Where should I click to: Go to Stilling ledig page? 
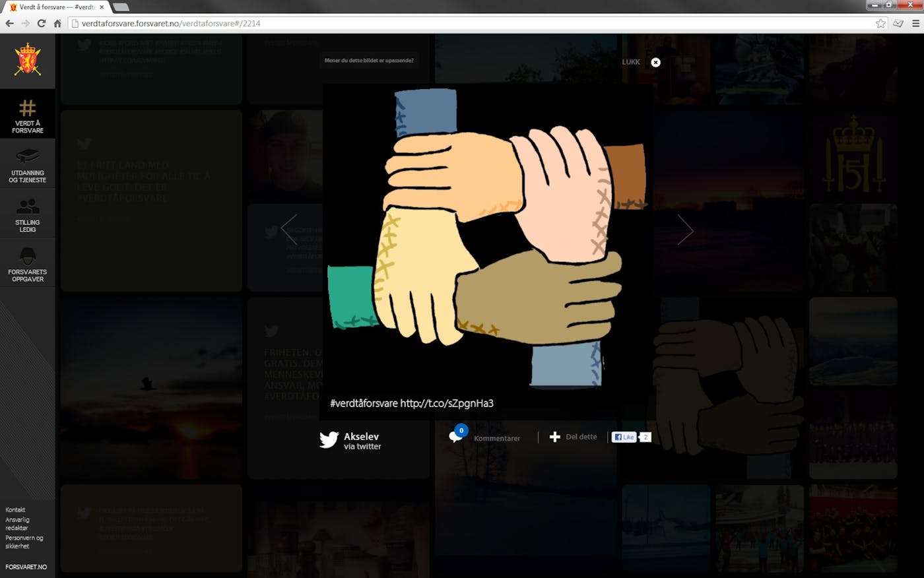coord(27,214)
